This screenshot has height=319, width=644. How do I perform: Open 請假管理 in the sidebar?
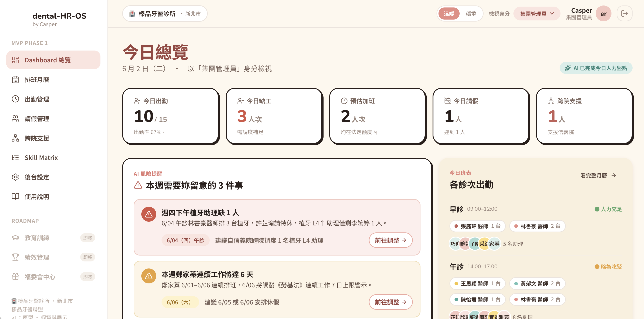53,118
